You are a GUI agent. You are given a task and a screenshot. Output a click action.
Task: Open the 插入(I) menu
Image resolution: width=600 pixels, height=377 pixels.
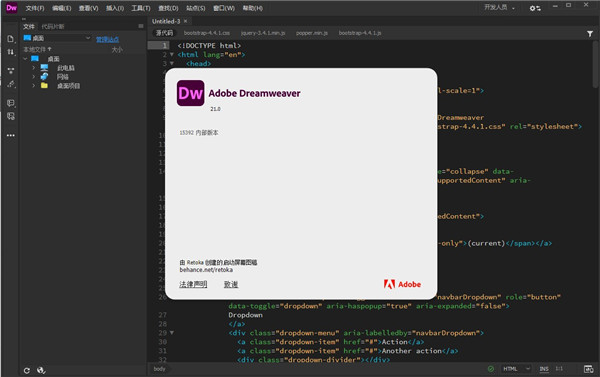pos(115,8)
